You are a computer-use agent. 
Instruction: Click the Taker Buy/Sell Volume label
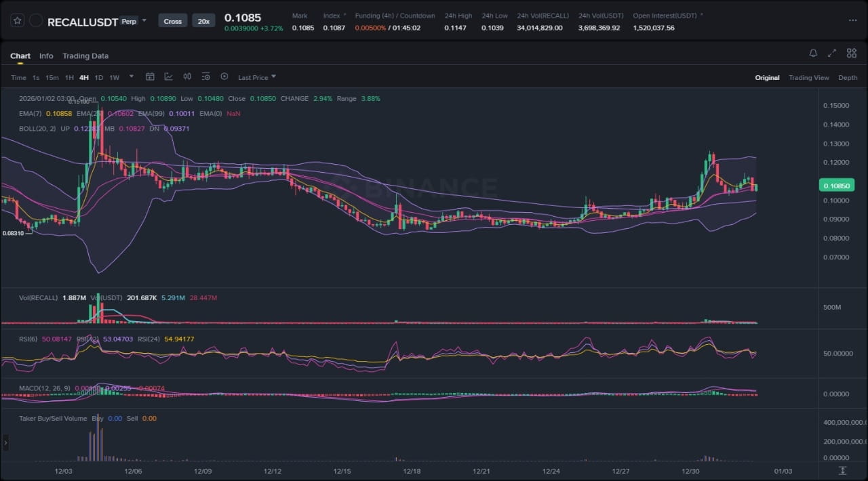[53, 418]
